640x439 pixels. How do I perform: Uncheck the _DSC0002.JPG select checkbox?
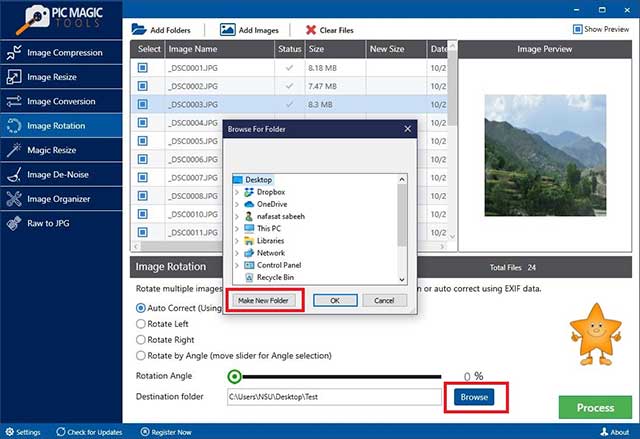[x=142, y=86]
